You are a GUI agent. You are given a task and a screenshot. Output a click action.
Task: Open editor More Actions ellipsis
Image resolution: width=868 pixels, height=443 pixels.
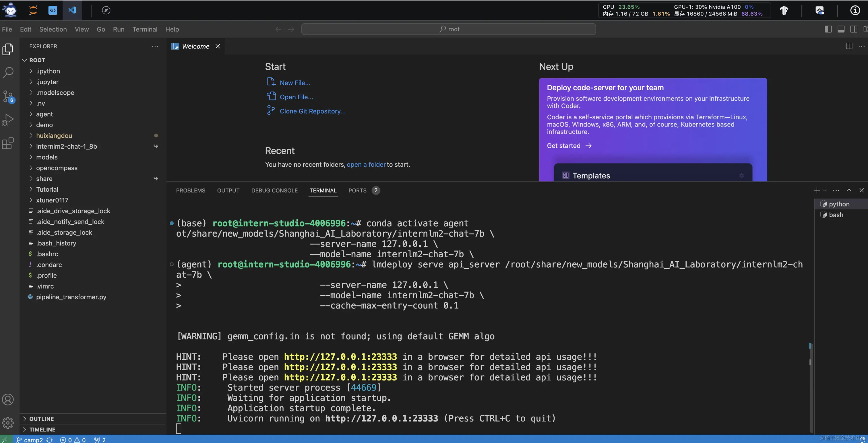tap(862, 46)
